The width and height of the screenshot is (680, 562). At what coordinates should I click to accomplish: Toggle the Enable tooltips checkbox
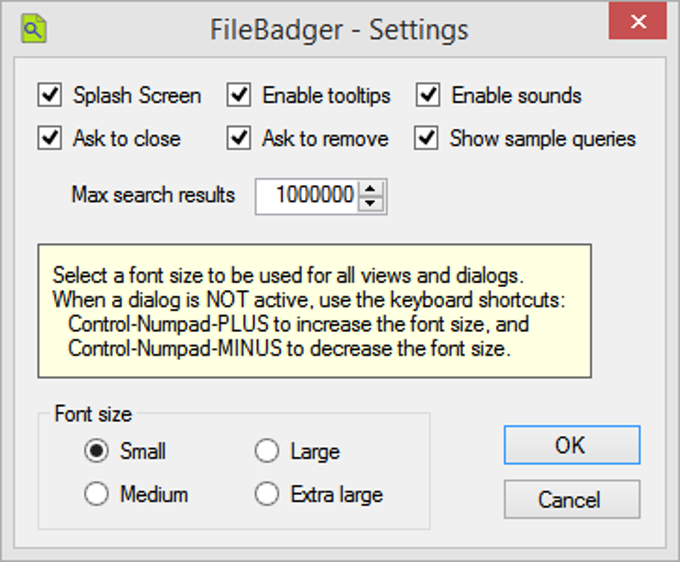pos(239,95)
